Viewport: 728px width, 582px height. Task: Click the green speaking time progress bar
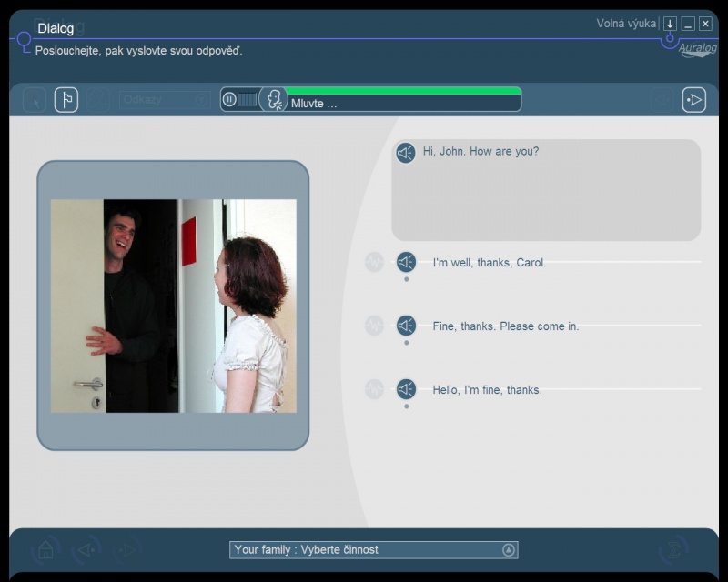(x=403, y=91)
